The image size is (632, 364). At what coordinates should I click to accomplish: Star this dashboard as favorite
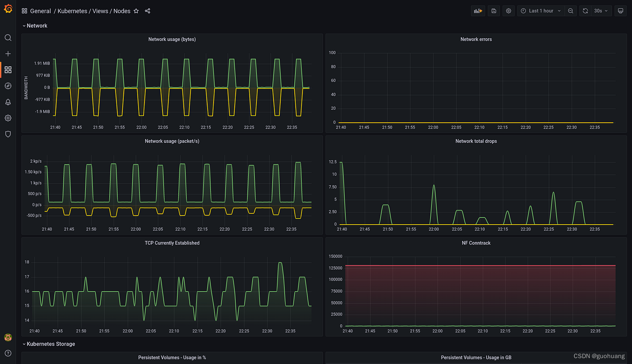coord(136,11)
